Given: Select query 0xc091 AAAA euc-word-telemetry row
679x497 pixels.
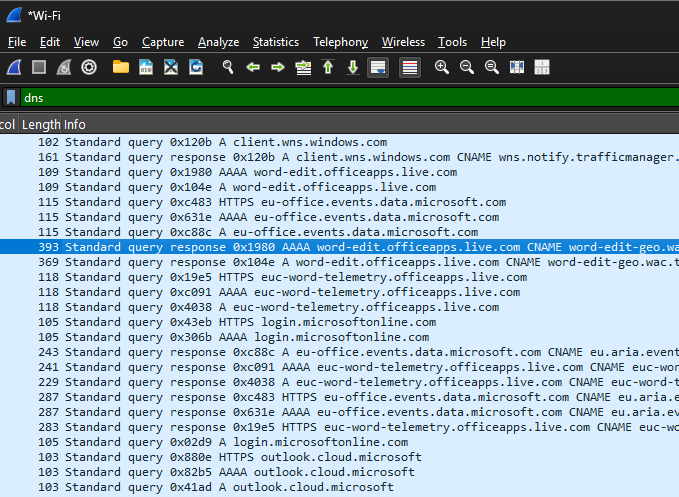Looking at the screenshot, I should [340, 292].
